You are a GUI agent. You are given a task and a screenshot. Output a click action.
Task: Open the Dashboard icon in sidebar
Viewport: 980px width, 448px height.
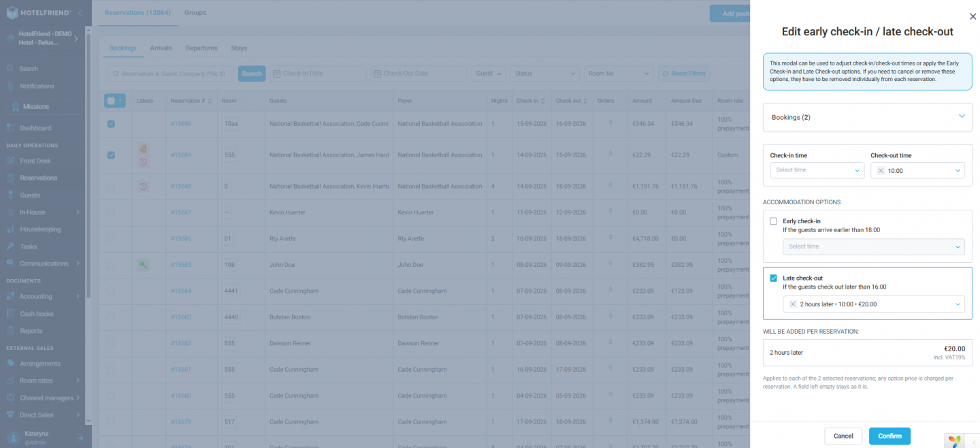[x=10, y=128]
